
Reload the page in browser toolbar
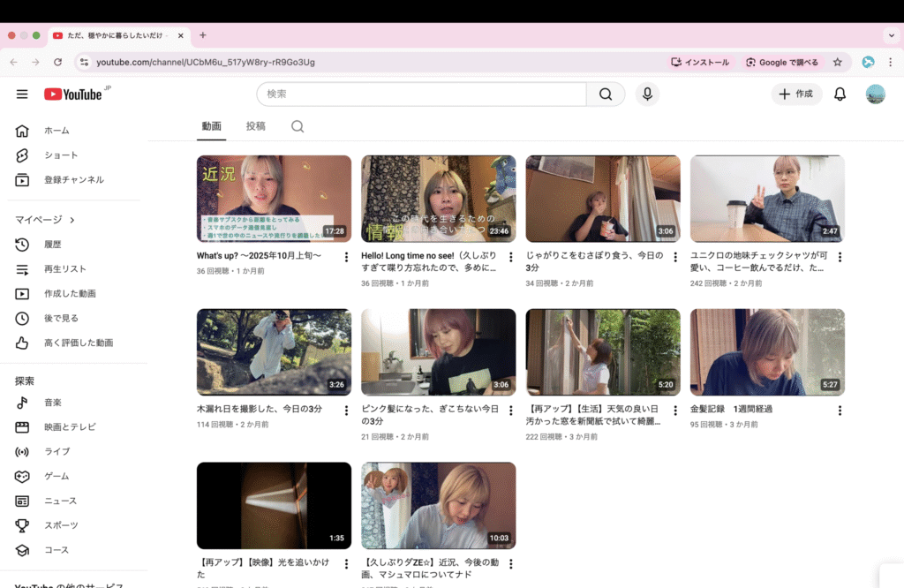pos(58,63)
